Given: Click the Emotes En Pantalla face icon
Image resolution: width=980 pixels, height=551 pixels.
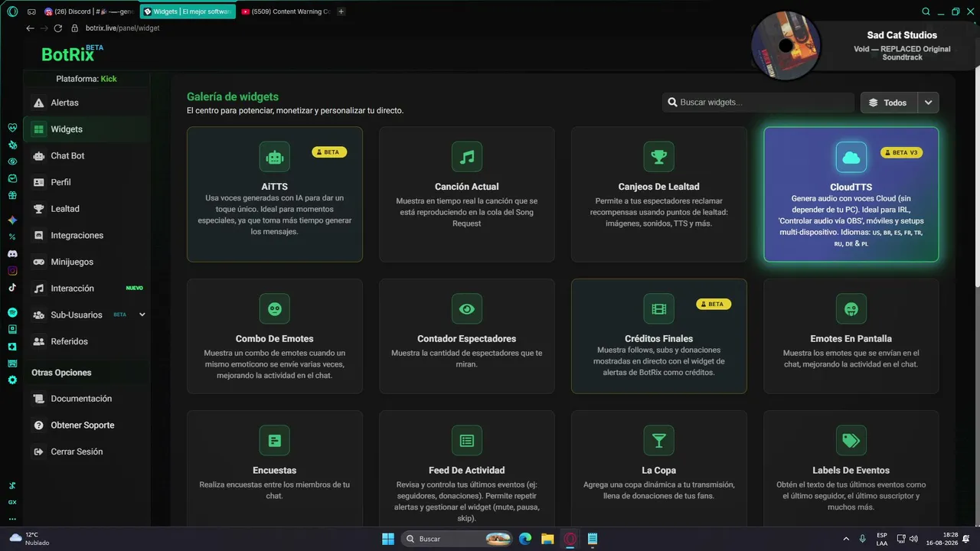Looking at the screenshot, I should point(851,309).
